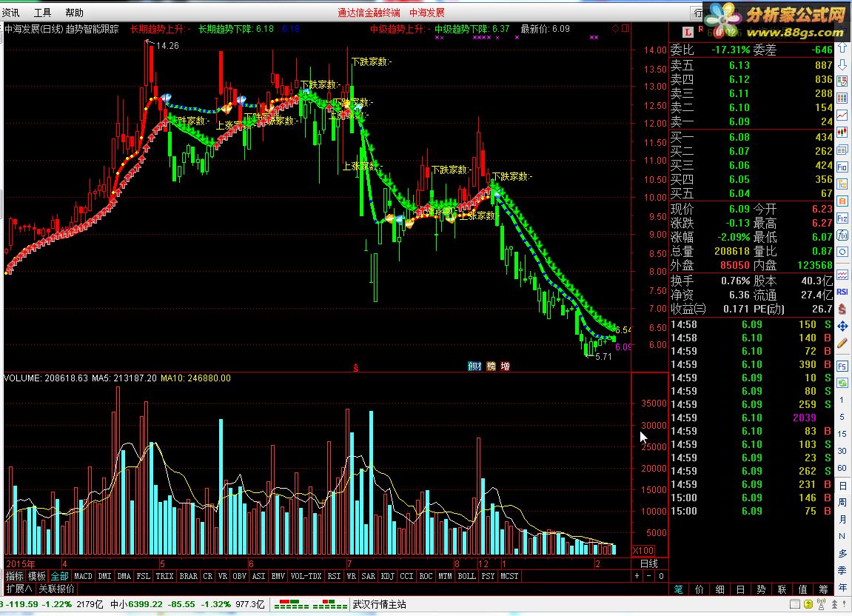Screen dimensions: 852x616
Task: Click the red dollar sign sidebar icon
Action: [x=842, y=309]
